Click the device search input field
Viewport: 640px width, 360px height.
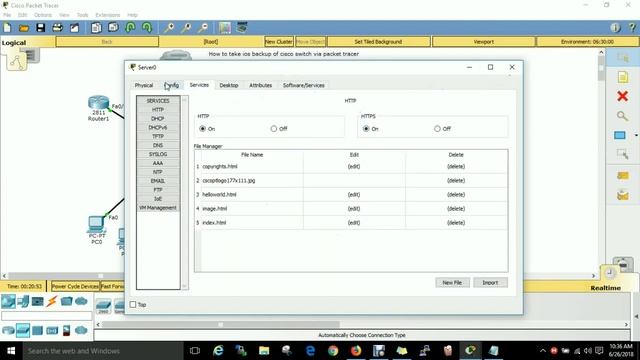(x=47, y=316)
